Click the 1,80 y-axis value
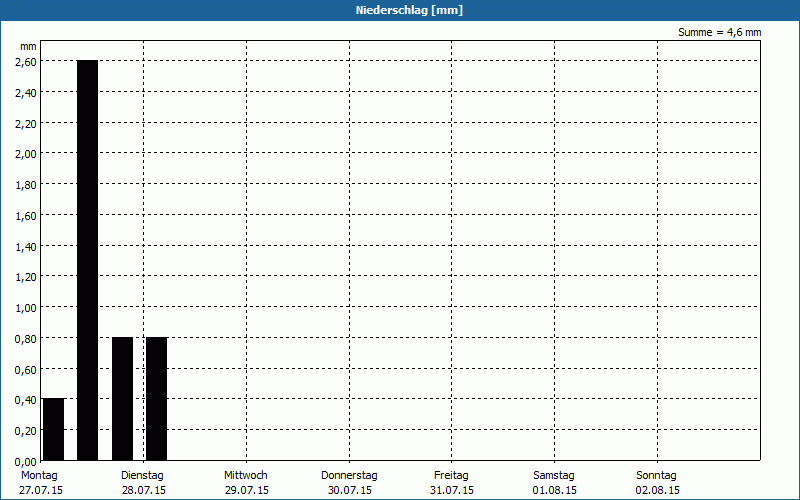 (26, 185)
